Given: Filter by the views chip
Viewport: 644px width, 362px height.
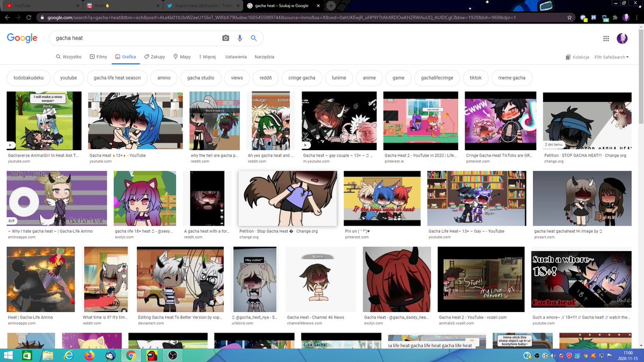Looking at the screenshot, I should tap(237, 78).
